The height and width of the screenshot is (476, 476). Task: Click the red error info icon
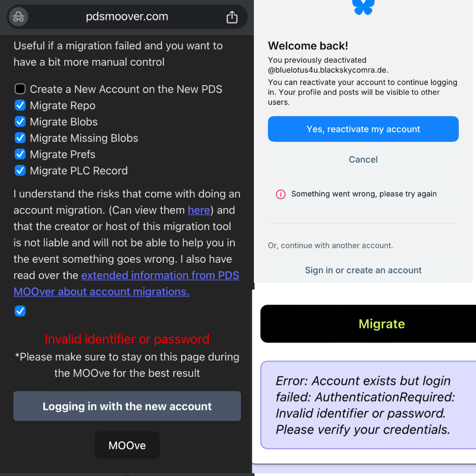pyautogui.click(x=280, y=194)
